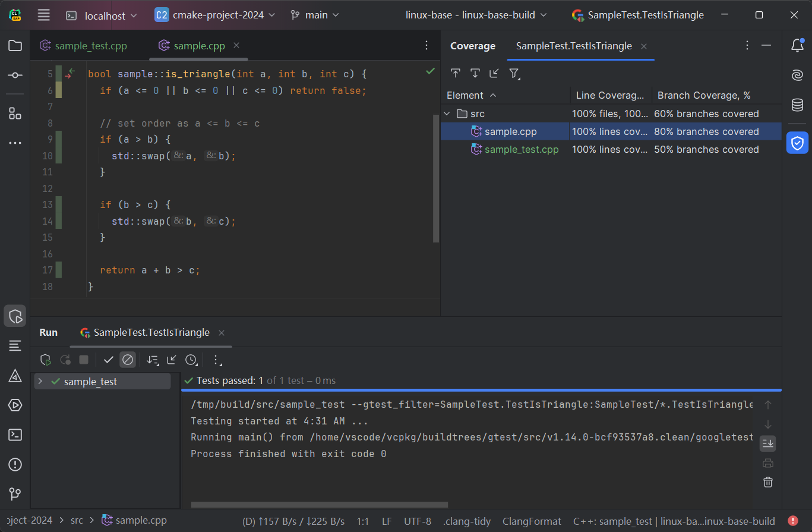Open the Git tool window
Viewport: 812px width, 532px height.
(15, 494)
